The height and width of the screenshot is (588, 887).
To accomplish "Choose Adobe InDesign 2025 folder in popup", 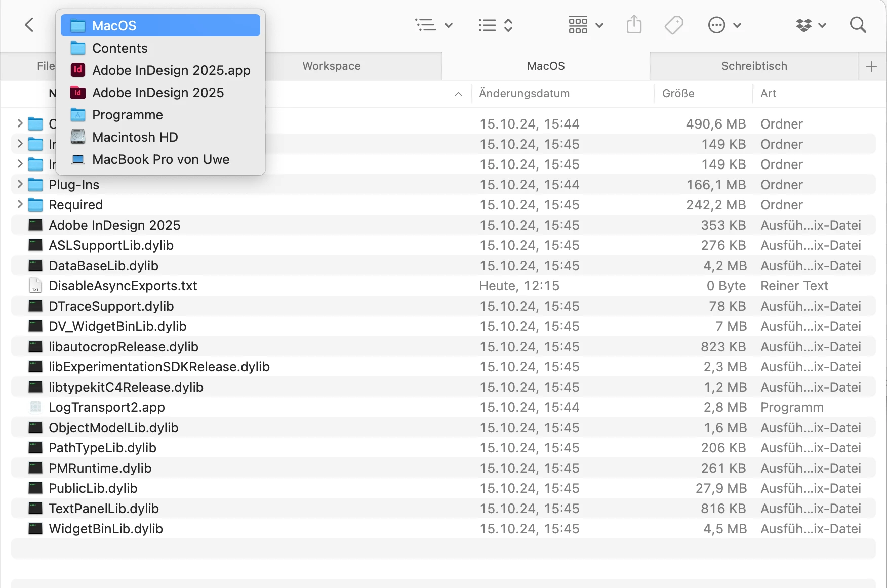I will [x=160, y=93].
